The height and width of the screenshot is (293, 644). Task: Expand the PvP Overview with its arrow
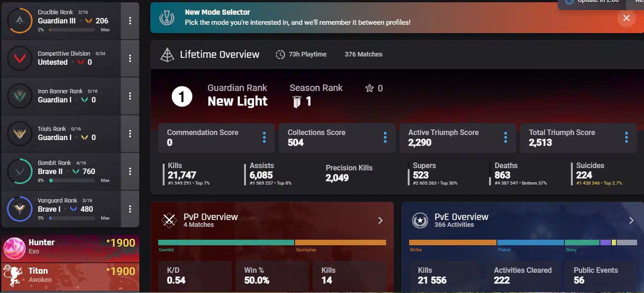click(381, 220)
